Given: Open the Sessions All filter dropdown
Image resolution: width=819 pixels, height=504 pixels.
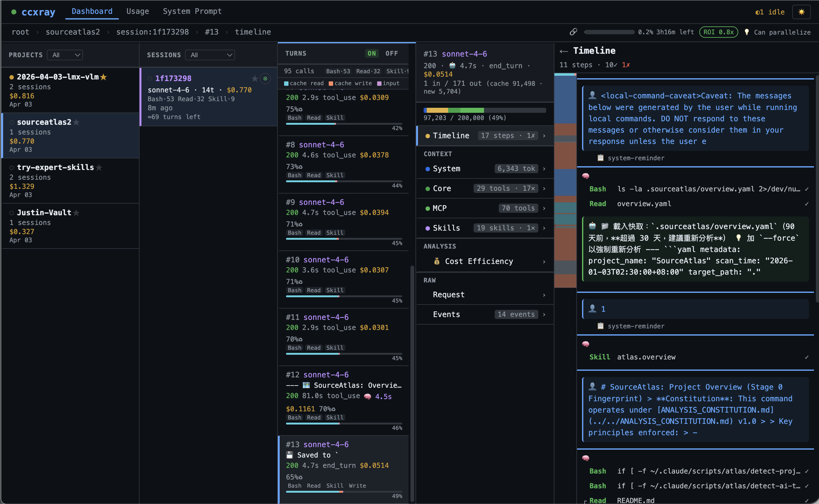Looking at the screenshot, I should (x=210, y=55).
